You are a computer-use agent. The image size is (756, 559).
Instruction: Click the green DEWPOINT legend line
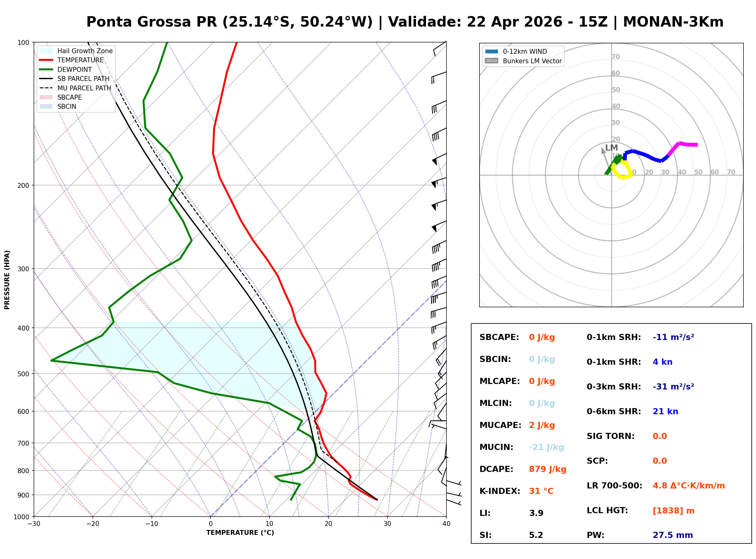[x=46, y=69]
